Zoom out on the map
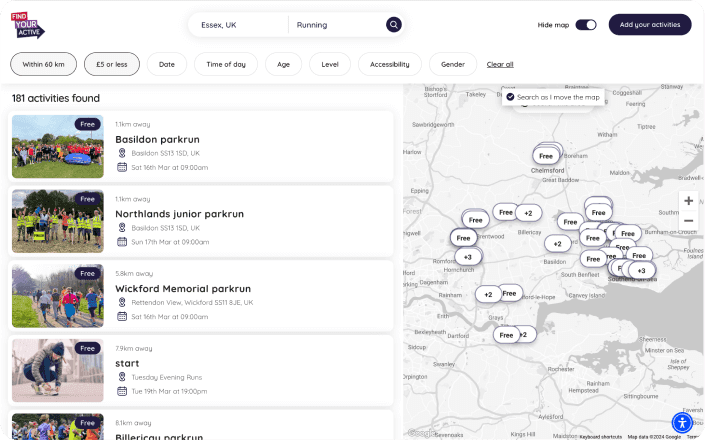 [688, 220]
